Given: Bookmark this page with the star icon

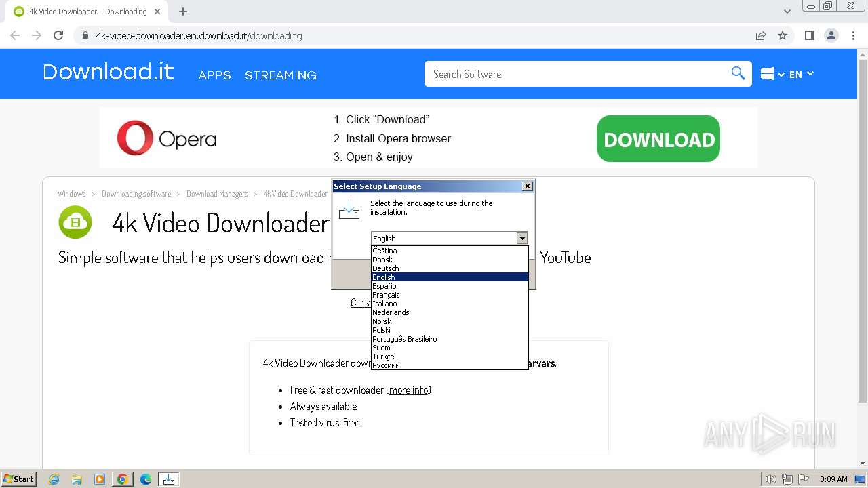Looking at the screenshot, I should pyautogui.click(x=783, y=35).
